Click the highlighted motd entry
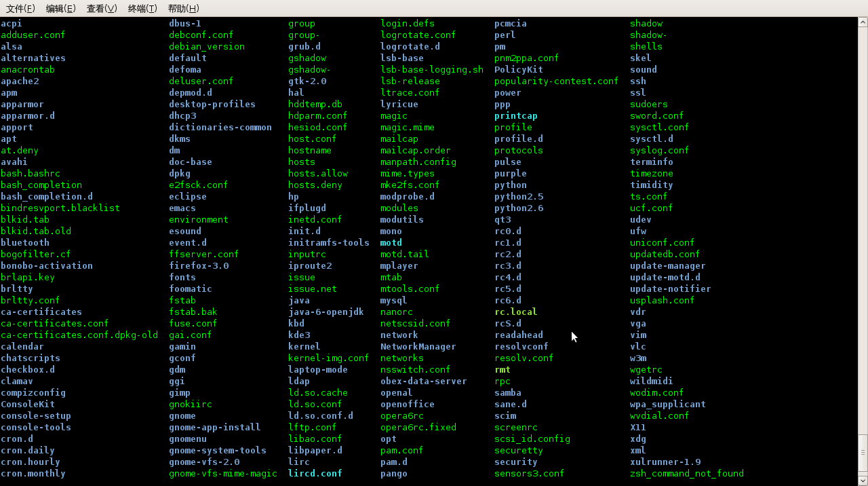Screen dimensions: 868x486 391,242
